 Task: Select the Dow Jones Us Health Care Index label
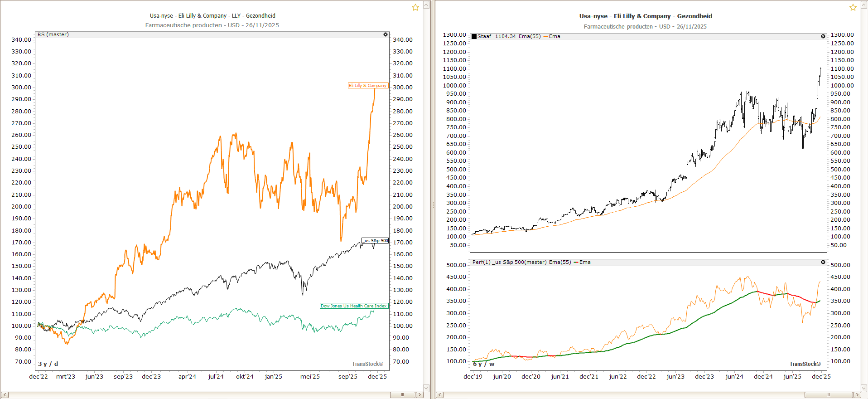[x=353, y=306]
